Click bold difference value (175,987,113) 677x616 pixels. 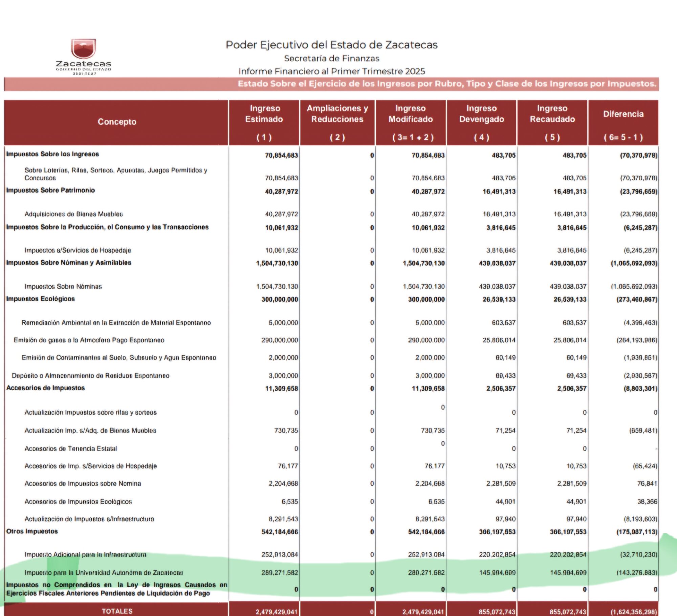(637, 532)
